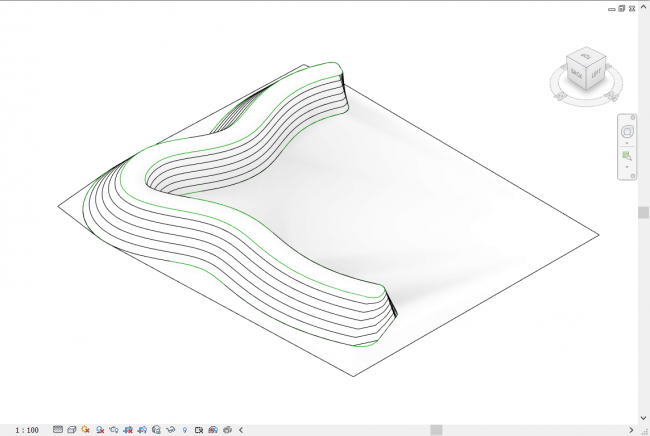The width and height of the screenshot is (650, 436).
Task: Click the Visual Style icon
Action: pos(72,429)
